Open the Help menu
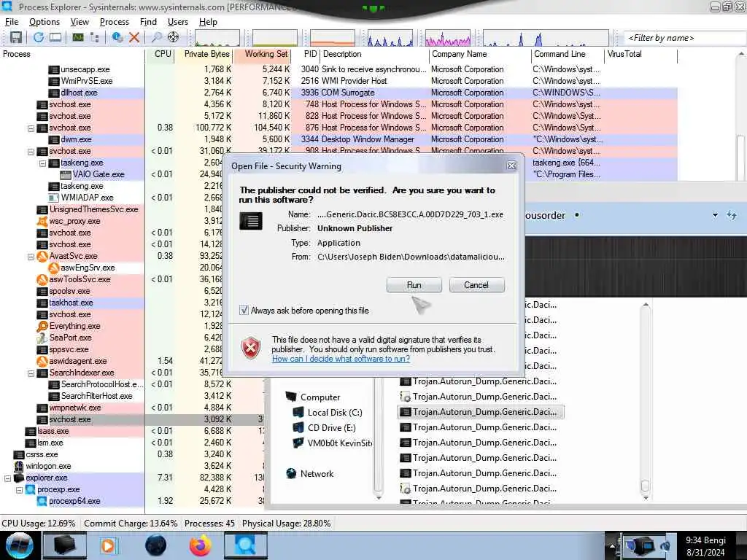The height and width of the screenshot is (560, 747). coord(208,22)
